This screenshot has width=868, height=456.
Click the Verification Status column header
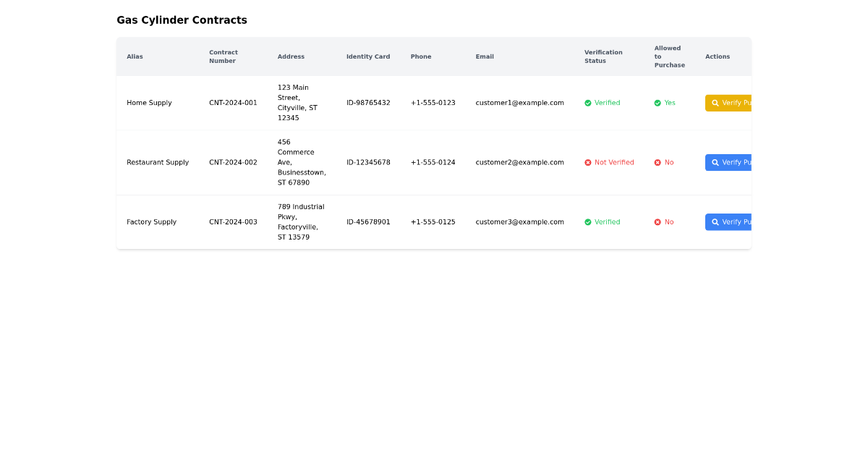603,56
